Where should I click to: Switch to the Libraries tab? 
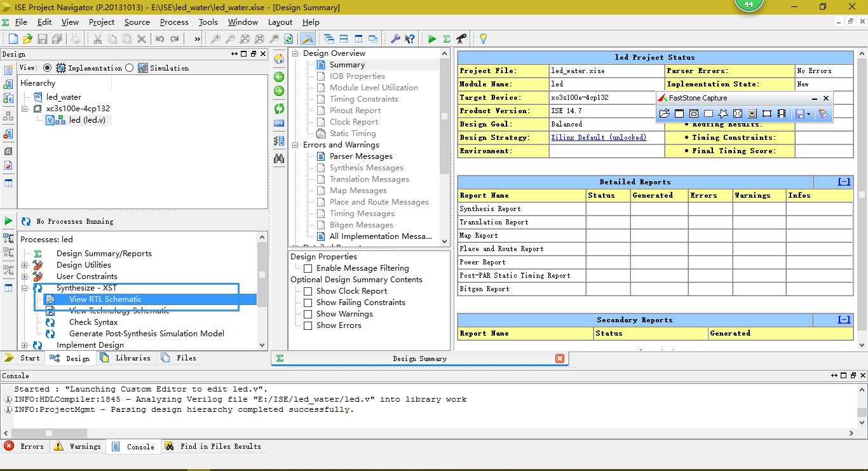pyautogui.click(x=126, y=358)
